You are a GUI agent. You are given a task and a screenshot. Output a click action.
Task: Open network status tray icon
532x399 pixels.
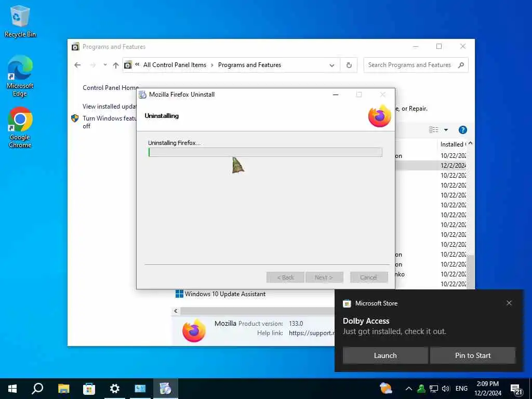(434, 389)
